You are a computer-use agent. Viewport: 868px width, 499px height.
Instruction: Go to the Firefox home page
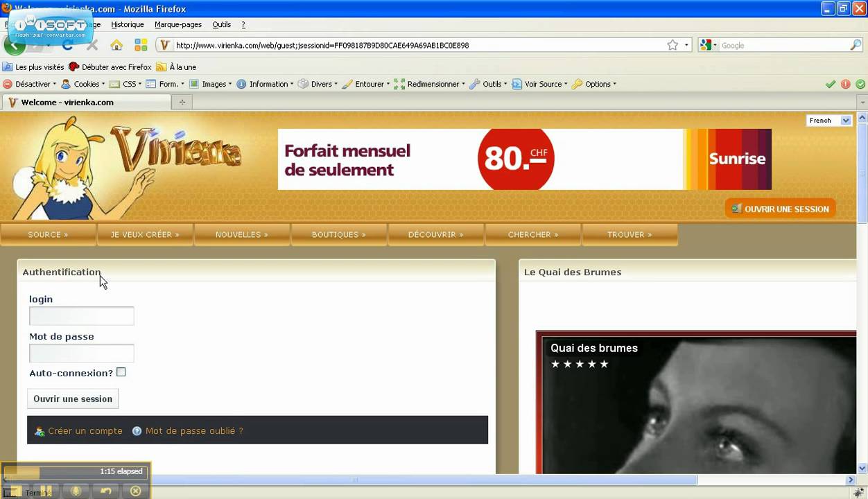click(116, 45)
